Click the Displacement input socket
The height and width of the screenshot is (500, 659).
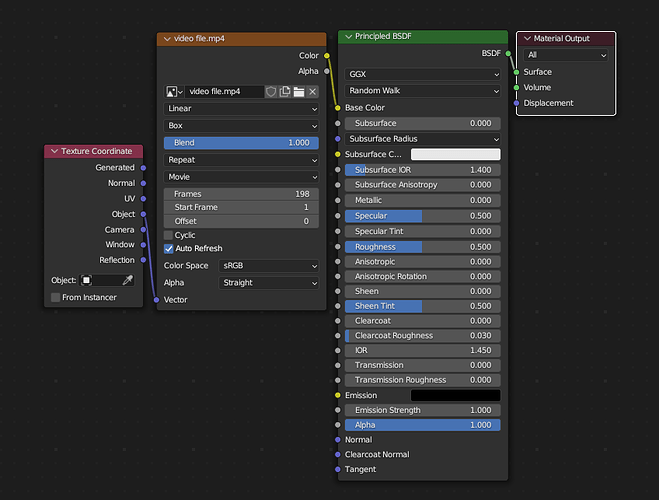pyautogui.click(x=517, y=103)
